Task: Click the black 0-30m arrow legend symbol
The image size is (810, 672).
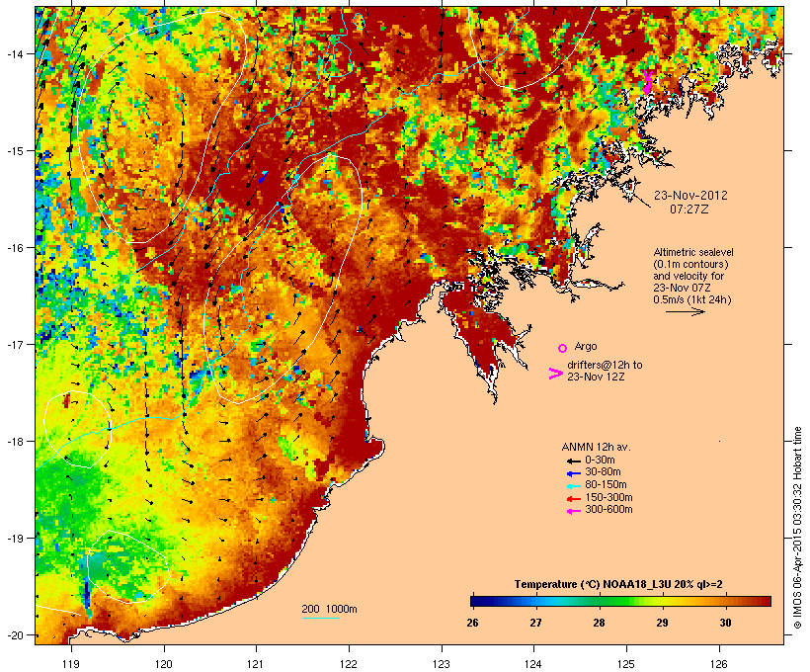Action: (x=573, y=461)
